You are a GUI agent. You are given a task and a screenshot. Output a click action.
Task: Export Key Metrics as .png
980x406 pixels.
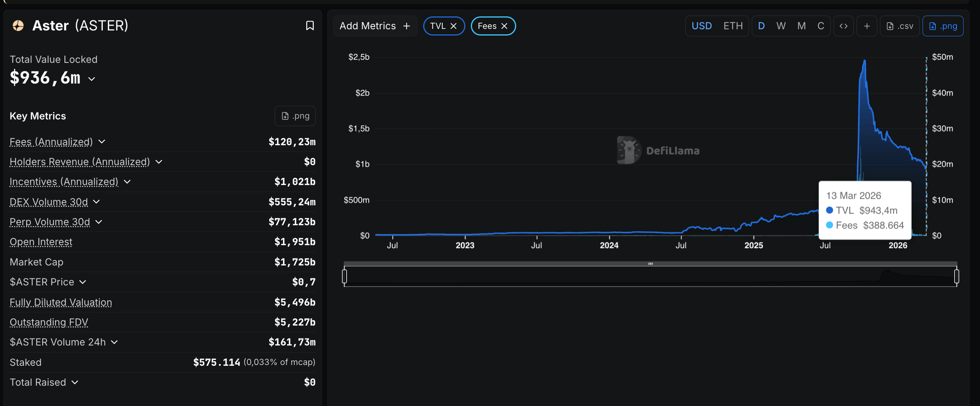(x=295, y=116)
